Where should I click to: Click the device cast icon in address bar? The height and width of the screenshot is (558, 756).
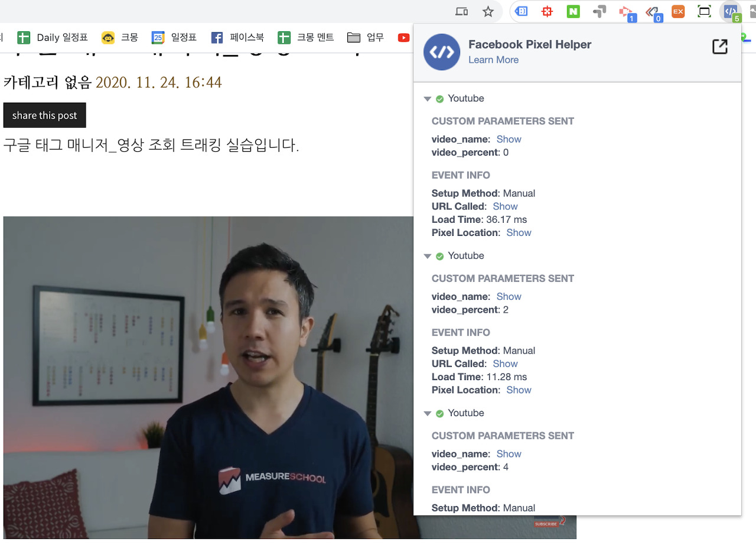click(x=462, y=11)
